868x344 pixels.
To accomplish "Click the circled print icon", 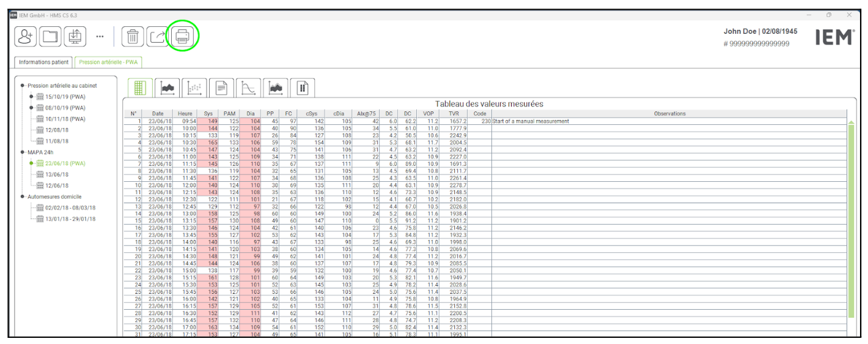I will coord(183,37).
